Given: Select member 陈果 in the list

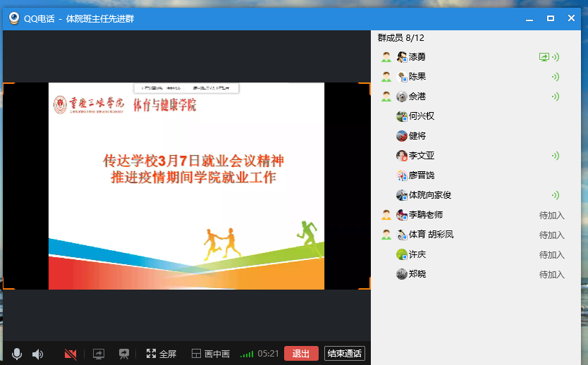Looking at the screenshot, I should click(417, 77).
